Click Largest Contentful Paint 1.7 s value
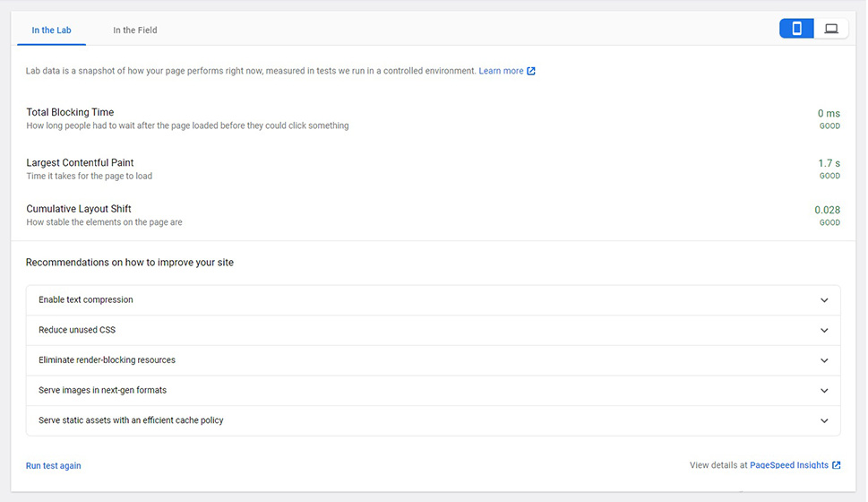This screenshot has width=868, height=502. (829, 163)
